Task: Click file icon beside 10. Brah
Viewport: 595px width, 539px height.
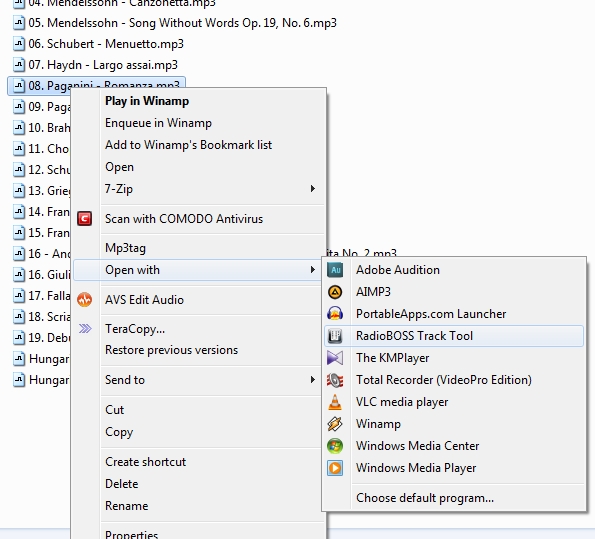Action: pyautogui.click(x=19, y=128)
